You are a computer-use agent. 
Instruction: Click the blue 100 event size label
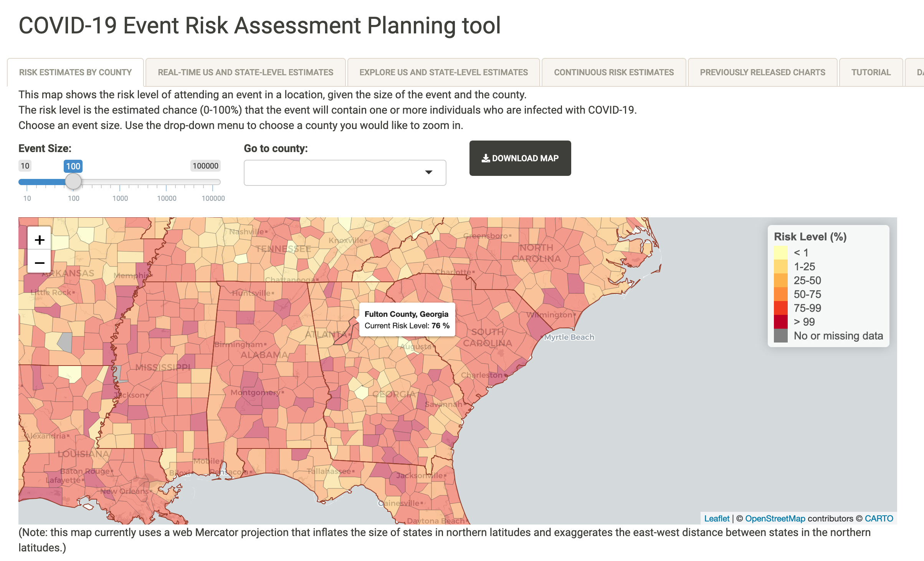pyautogui.click(x=73, y=166)
